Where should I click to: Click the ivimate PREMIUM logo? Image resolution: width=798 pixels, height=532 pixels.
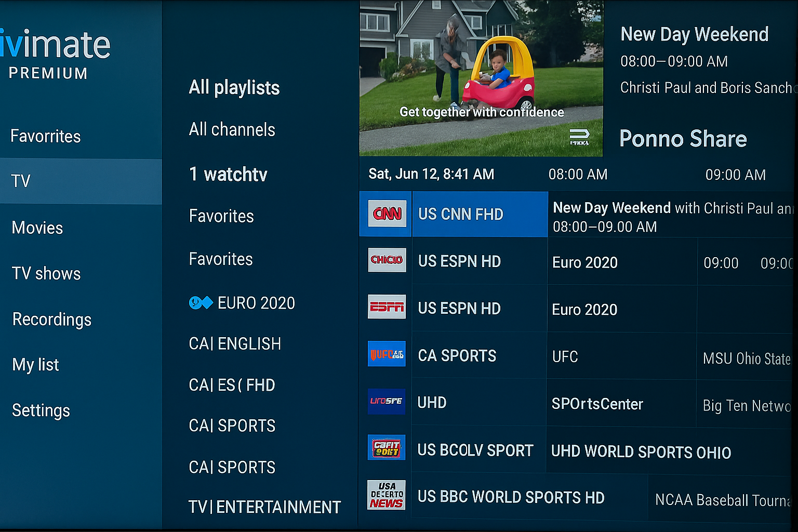click(x=56, y=54)
